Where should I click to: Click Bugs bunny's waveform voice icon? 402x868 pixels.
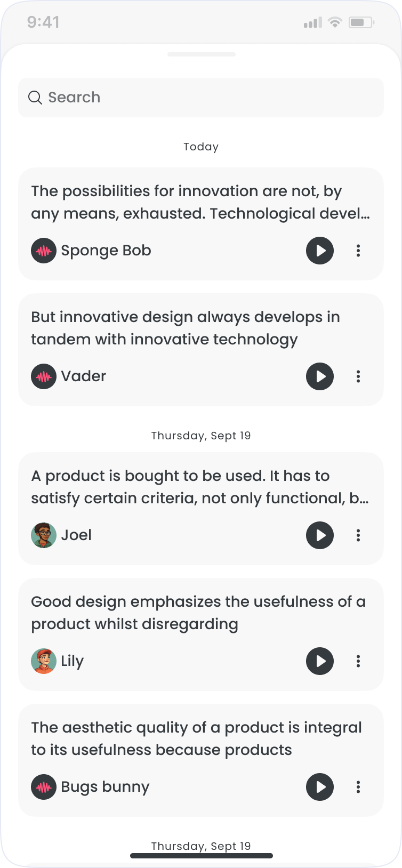tap(44, 787)
